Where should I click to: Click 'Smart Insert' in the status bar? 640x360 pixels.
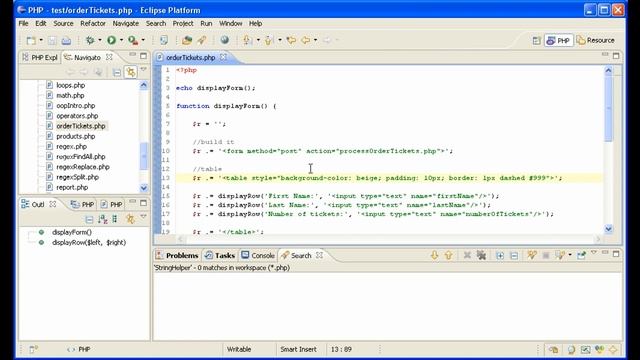298,349
